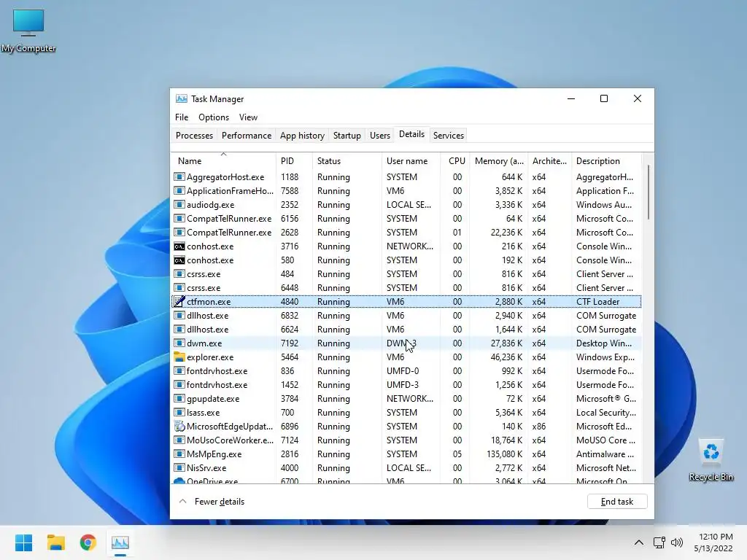Viewport: 747px width, 560px height.
Task: Open the Options menu
Action: pyautogui.click(x=214, y=117)
